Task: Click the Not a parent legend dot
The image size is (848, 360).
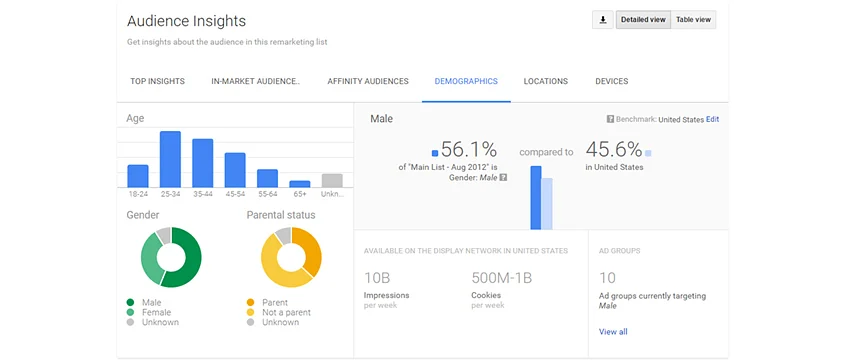Action: [250, 312]
